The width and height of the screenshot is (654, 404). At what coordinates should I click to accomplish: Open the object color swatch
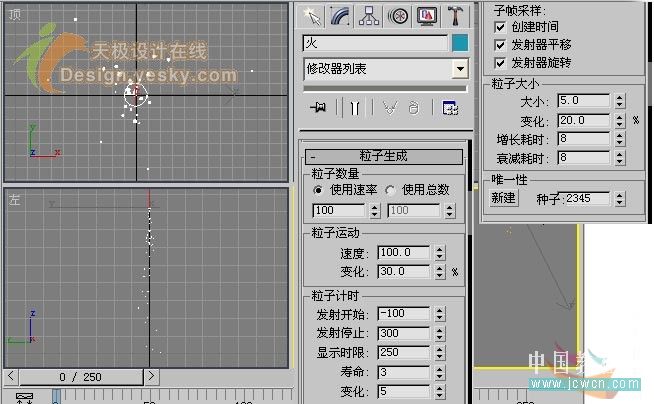point(460,43)
